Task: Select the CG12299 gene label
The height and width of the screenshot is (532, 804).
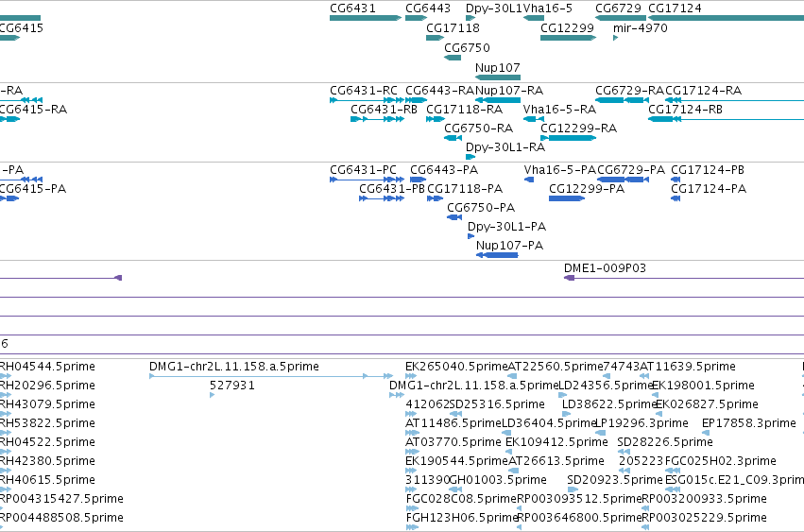Action: click(x=567, y=27)
